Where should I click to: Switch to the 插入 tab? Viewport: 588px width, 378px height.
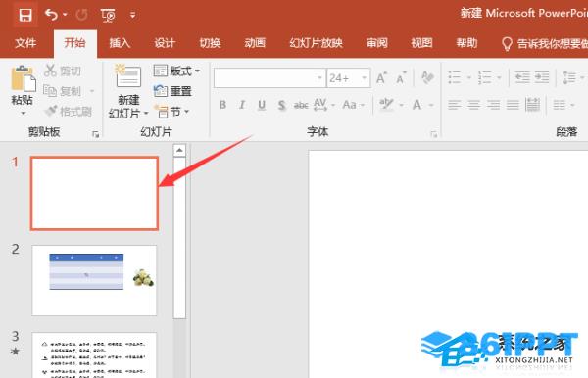click(120, 43)
